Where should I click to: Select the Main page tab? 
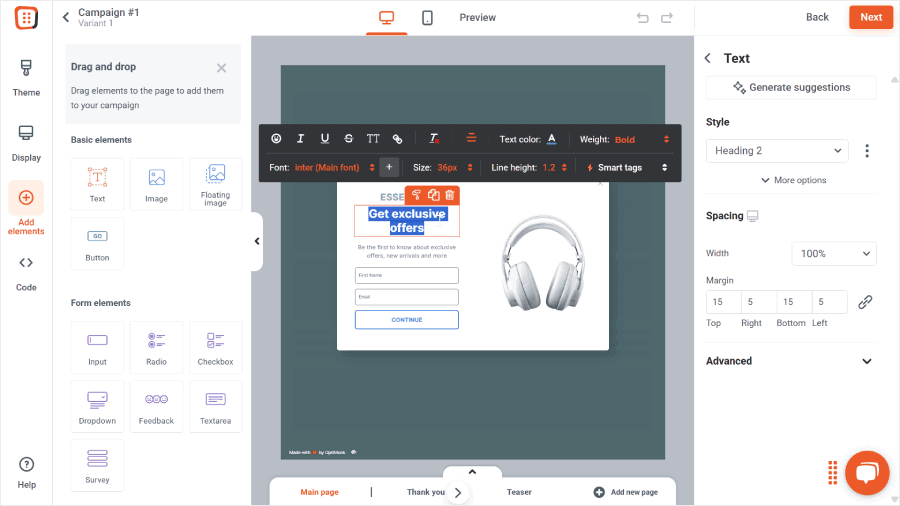(320, 492)
